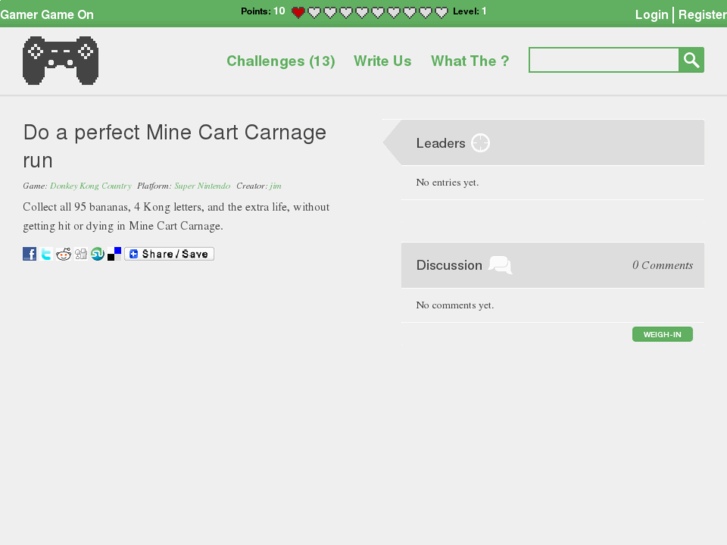Open the Donkey Kong Country game link

pos(90,186)
